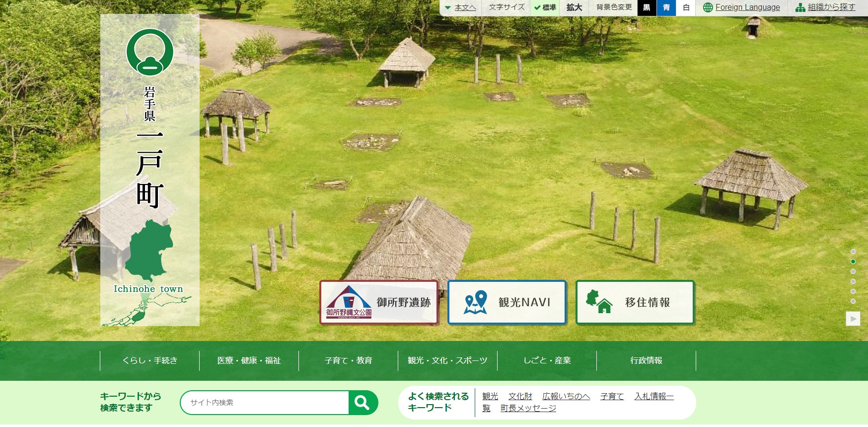Image resolution: width=868 pixels, height=427 pixels.
Task: Open 組織から探す link
Action: [831, 7]
